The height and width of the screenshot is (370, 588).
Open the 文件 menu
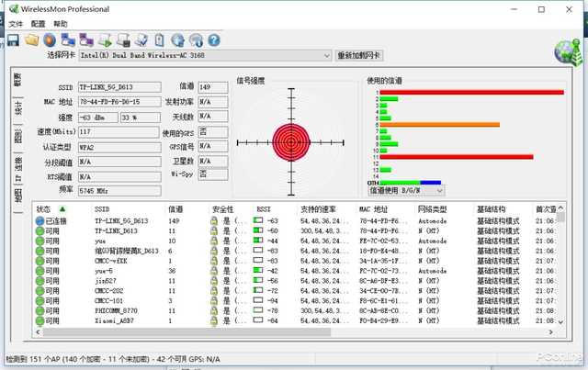[16, 24]
